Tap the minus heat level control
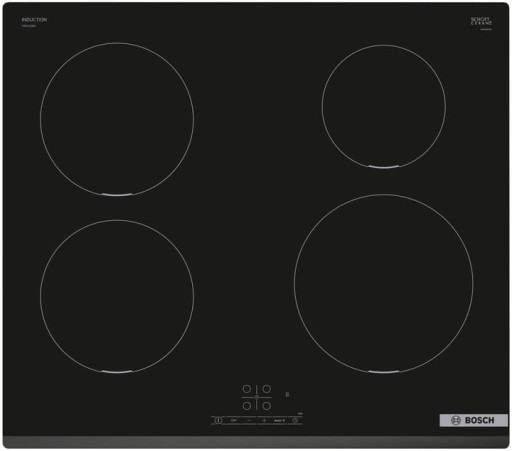This screenshot has height=451, width=512. [249, 420]
